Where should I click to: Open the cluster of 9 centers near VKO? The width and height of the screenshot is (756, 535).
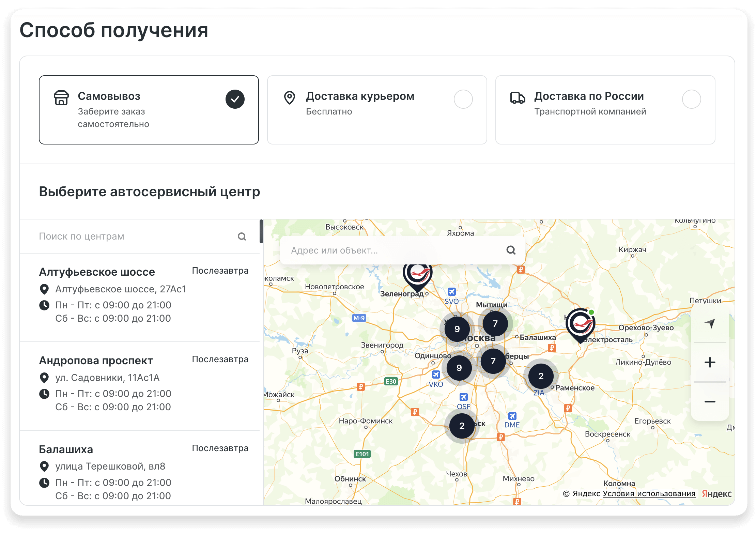tap(460, 368)
